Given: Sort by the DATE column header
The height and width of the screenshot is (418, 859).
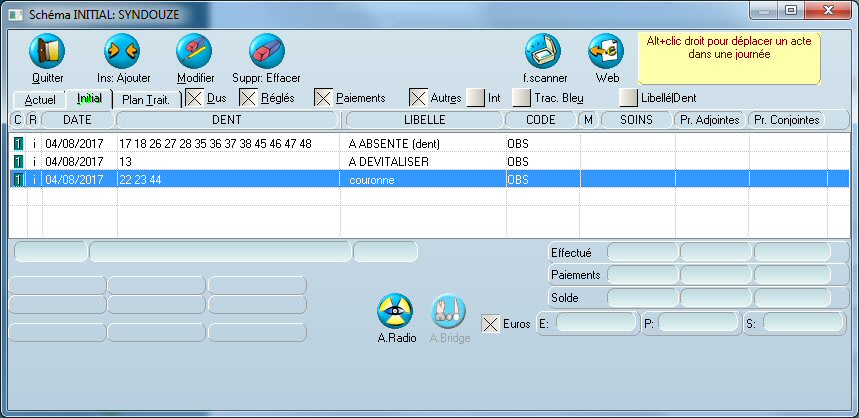Looking at the screenshot, I should click(77, 120).
